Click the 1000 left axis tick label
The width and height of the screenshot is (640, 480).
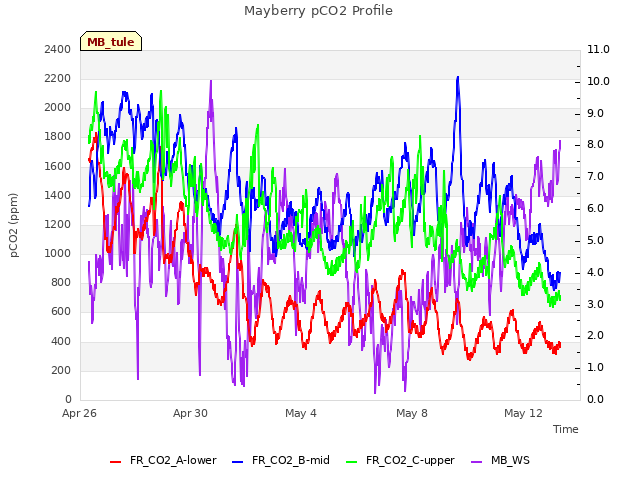click(58, 253)
